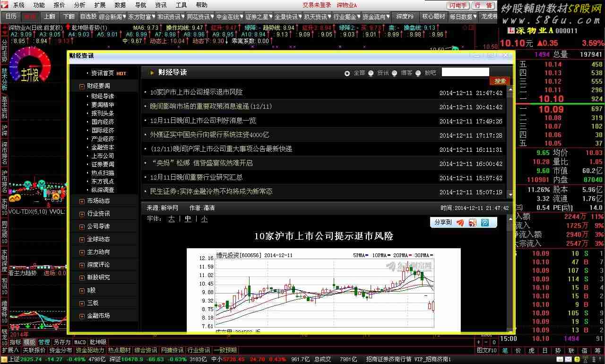This screenshot has width=605, height=364.
Task: Select 博客 radio option
Action: pyautogui.click(x=395, y=73)
